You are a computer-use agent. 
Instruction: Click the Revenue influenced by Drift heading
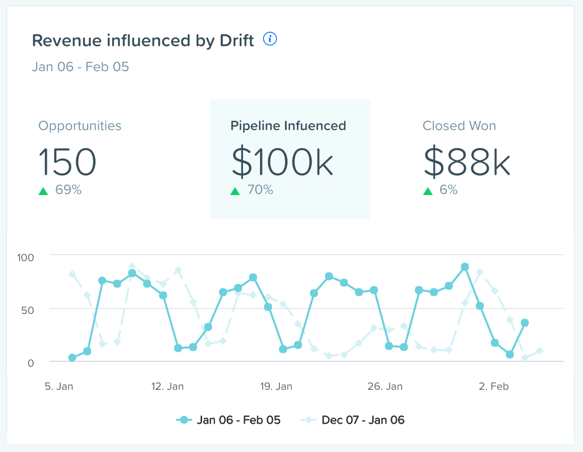pyautogui.click(x=143, y=41)
